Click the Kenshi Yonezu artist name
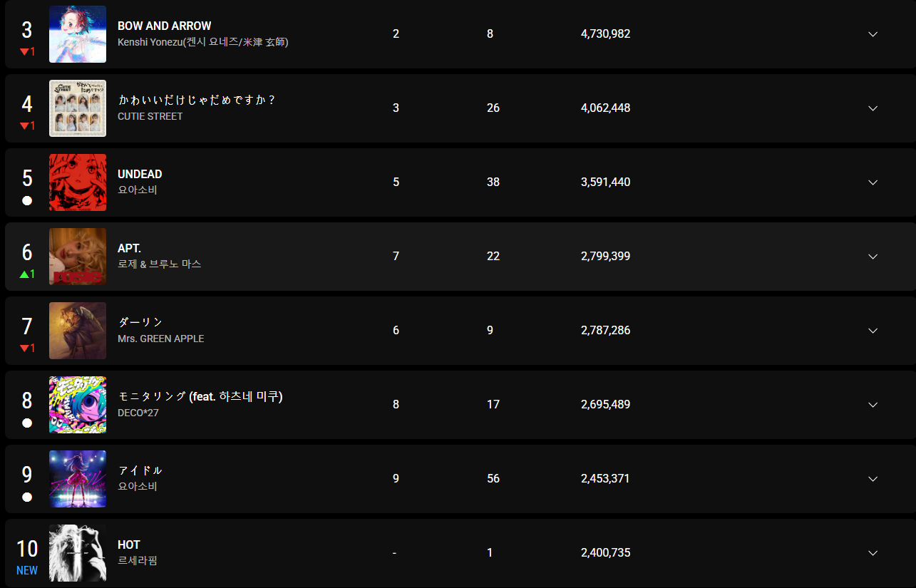The width and height of the screenshot is (916, 588). coord(202,42)
